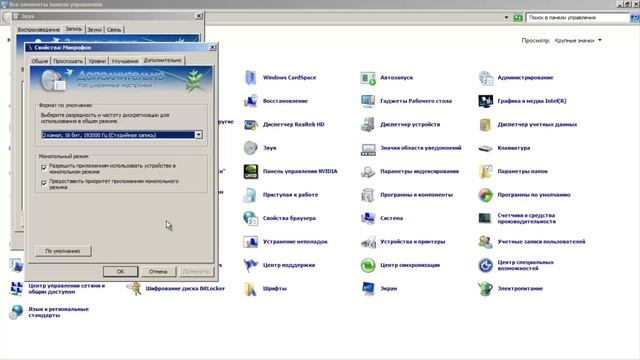640x360 pixels.
Task: Switch to Воспроизведение tab in Звук window
Action: [39, 29]
